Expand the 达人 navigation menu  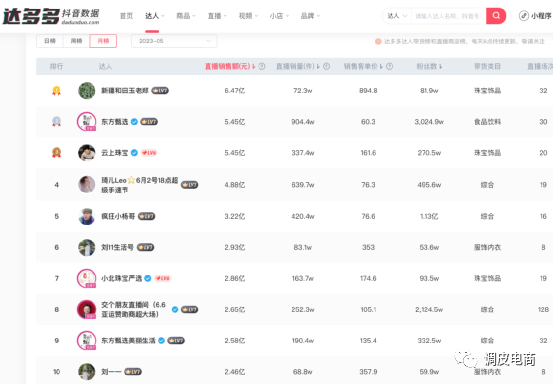tap(154, 16)
